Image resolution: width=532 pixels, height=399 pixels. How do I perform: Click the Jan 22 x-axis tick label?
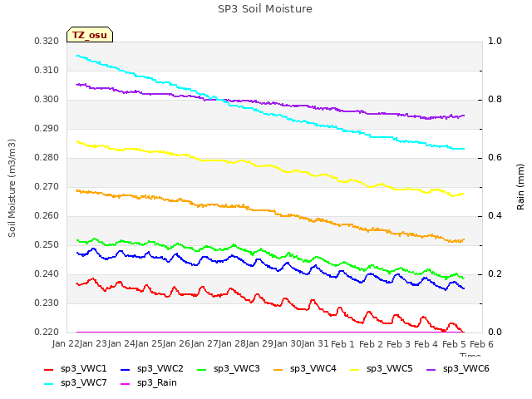pos(65,343)
